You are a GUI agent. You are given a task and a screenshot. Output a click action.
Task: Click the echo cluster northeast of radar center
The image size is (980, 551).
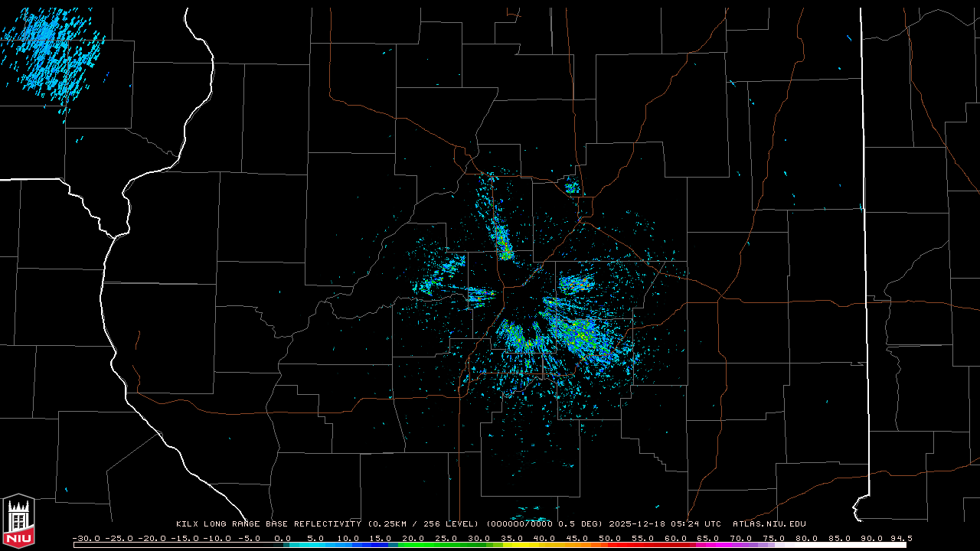(x=576, y=284)
